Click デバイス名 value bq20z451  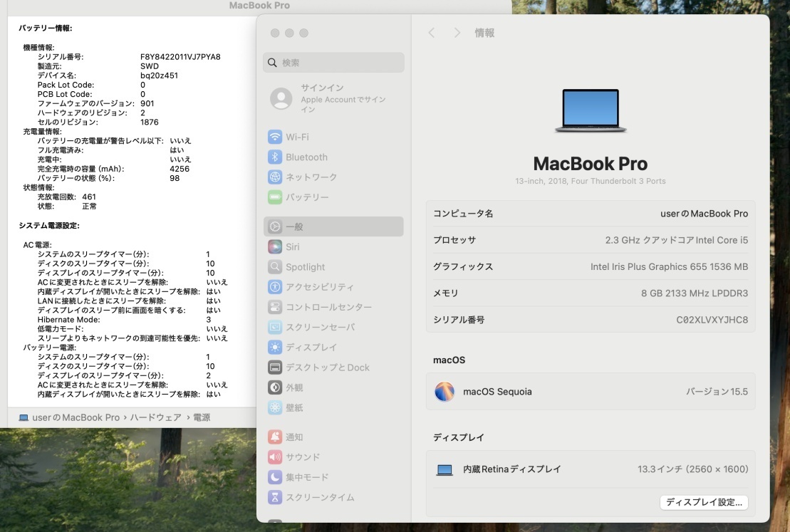click(159, 75)
